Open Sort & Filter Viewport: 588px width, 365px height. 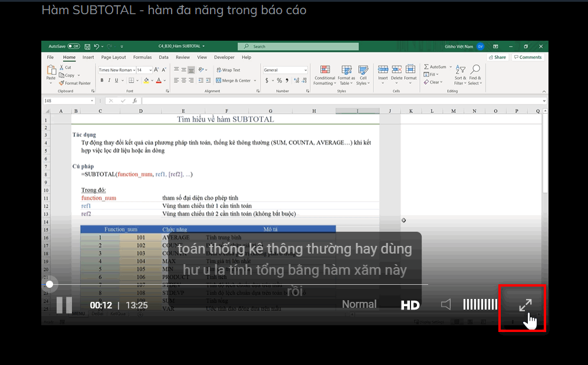click(460, 75)
